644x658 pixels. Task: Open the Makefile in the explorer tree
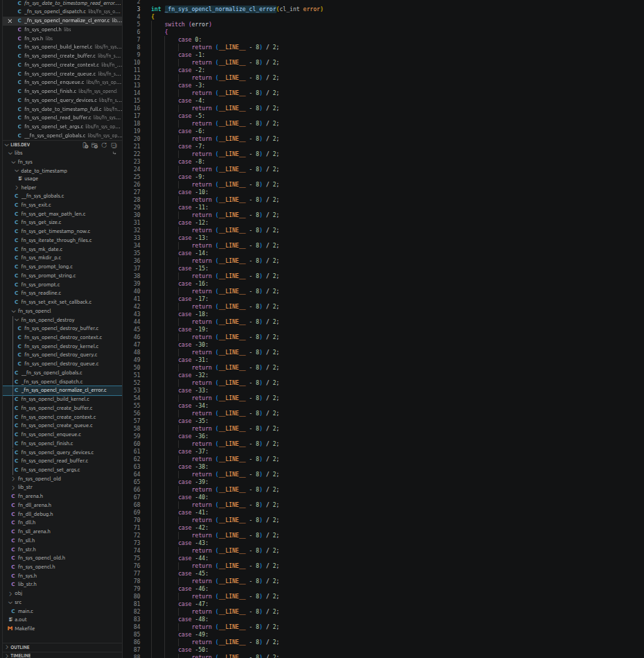(62, 629)
